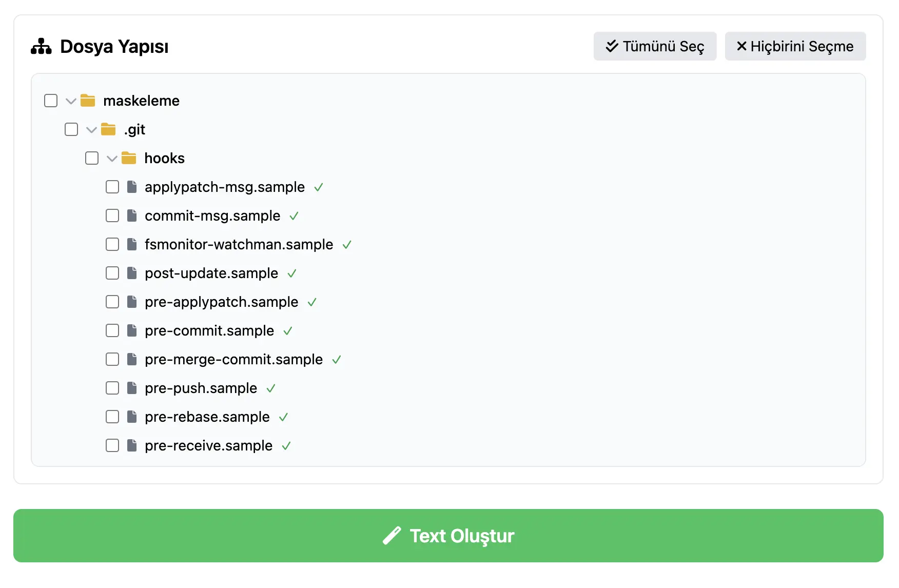Click the maskeleme folder icon
The width and height of the screenshot is (899, 588).
click(x=88, y=101)
